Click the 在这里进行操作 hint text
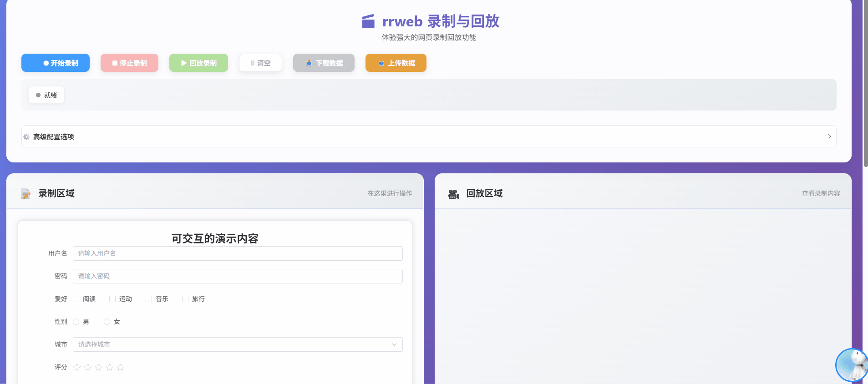Image resolution: width=868 pixels, height=384 pixels. [390, 193]
